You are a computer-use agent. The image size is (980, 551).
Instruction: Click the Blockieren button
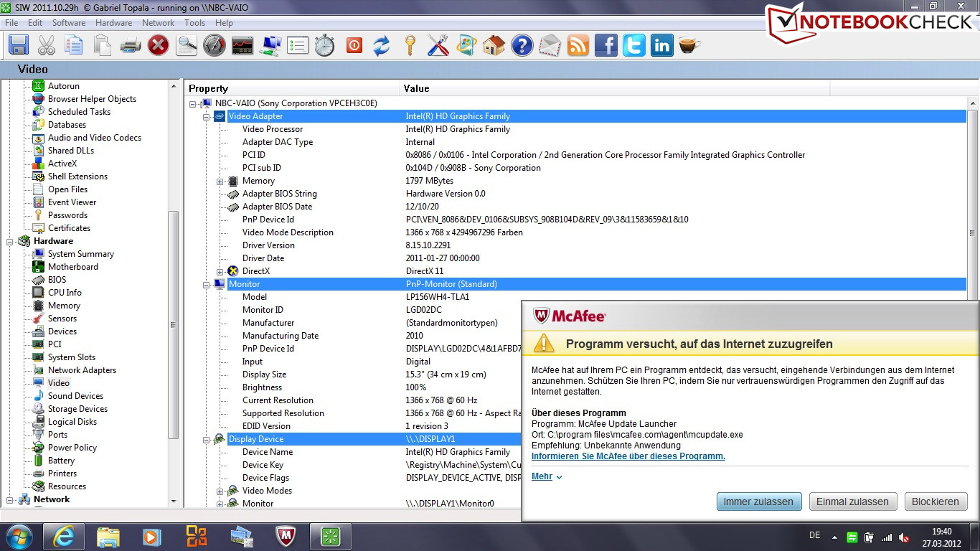click(x=936, y=501)
